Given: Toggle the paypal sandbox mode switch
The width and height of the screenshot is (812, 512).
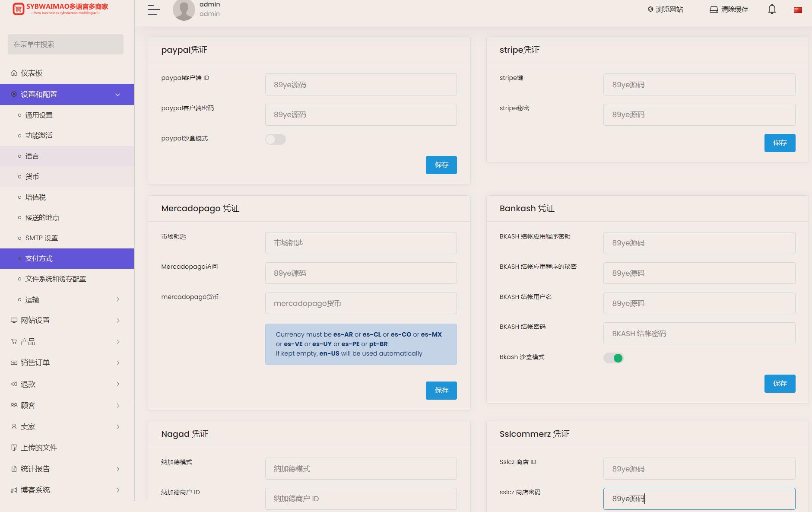Looking at the screenshot, I should click(x=276, y=139).
